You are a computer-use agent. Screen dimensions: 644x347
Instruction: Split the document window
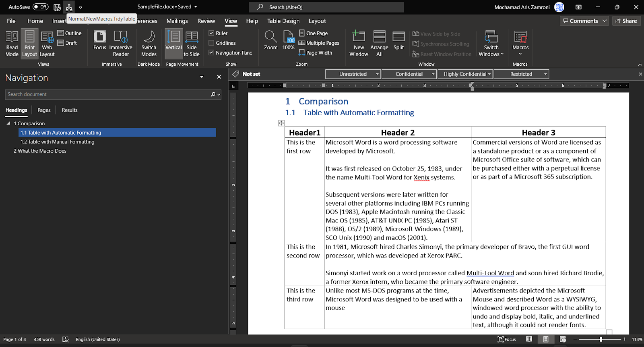pos(398,40)
